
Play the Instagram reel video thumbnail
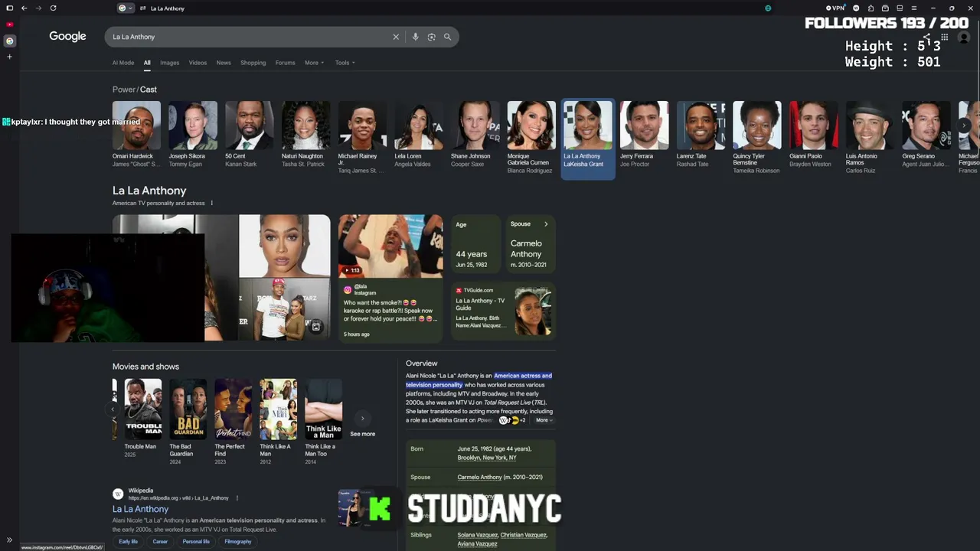(390, 246)
